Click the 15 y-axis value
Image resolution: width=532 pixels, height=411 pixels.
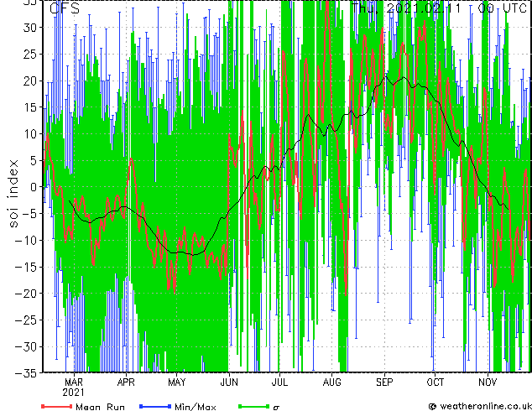[x=31, y=107]
